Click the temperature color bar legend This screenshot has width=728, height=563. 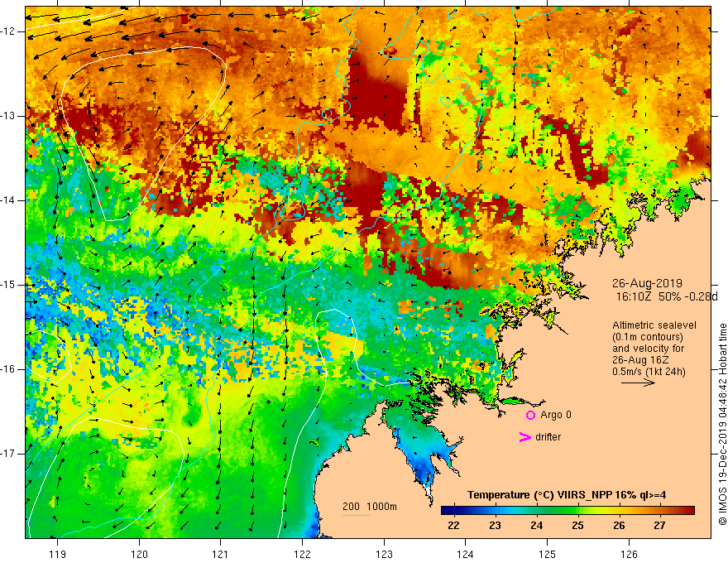coord(568,511)
